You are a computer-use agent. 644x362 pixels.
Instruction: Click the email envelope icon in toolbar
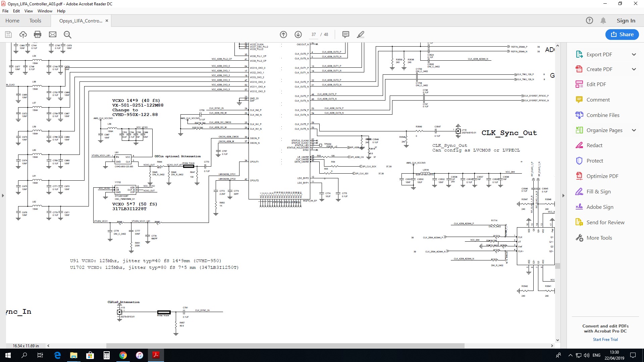(x=53, y=35)
